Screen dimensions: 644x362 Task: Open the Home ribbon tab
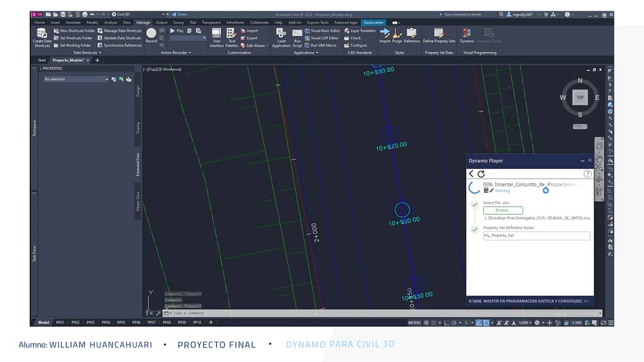(x=40, y=23)
